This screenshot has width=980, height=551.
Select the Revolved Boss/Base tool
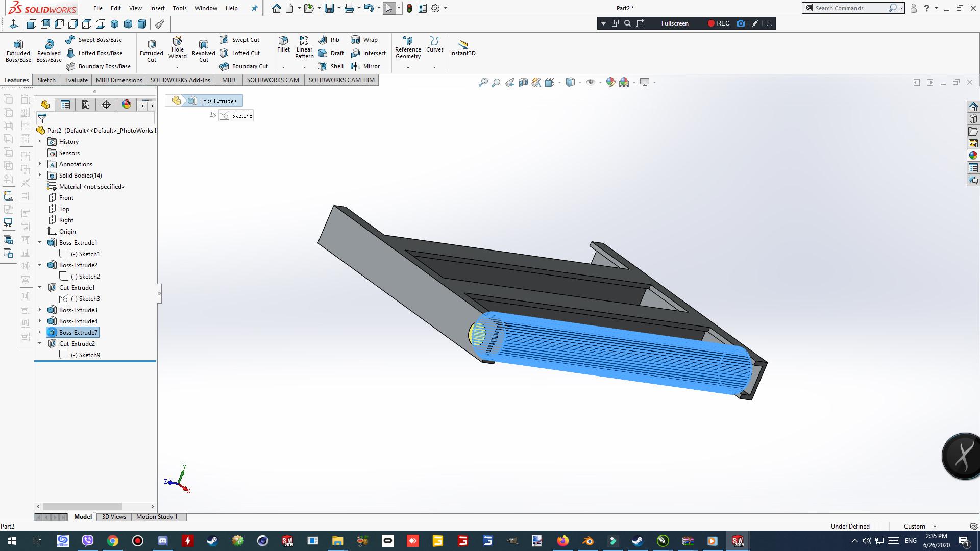click(x=49, y=51)
